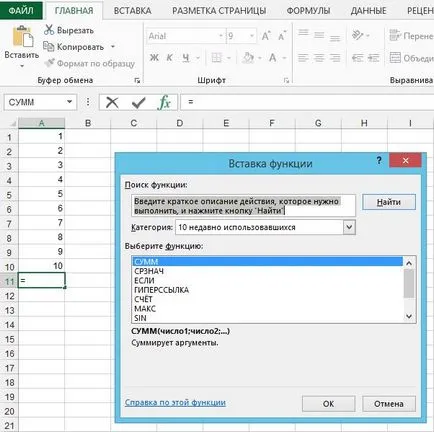Open the Arial font name dropdown
Screen dimensions: 434x432
[x=221, y=36]
